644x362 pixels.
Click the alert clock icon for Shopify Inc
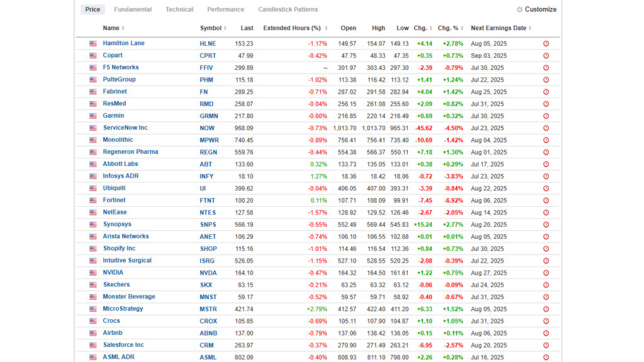pyautogui.click(x=546, y=249)
